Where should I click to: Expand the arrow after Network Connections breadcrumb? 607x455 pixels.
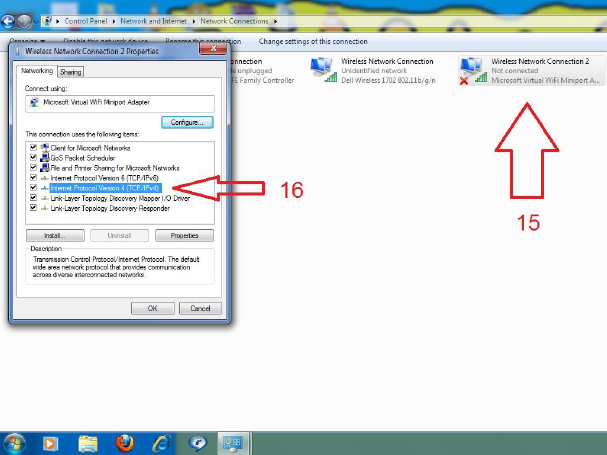(x=275, y=21)
